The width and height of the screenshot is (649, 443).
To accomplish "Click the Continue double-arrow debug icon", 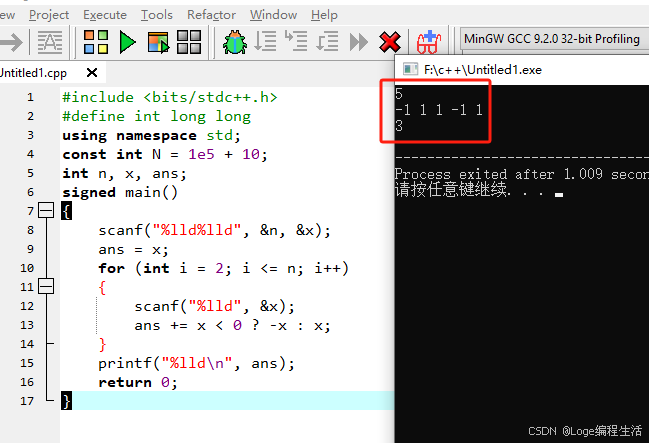I will 358,42.
